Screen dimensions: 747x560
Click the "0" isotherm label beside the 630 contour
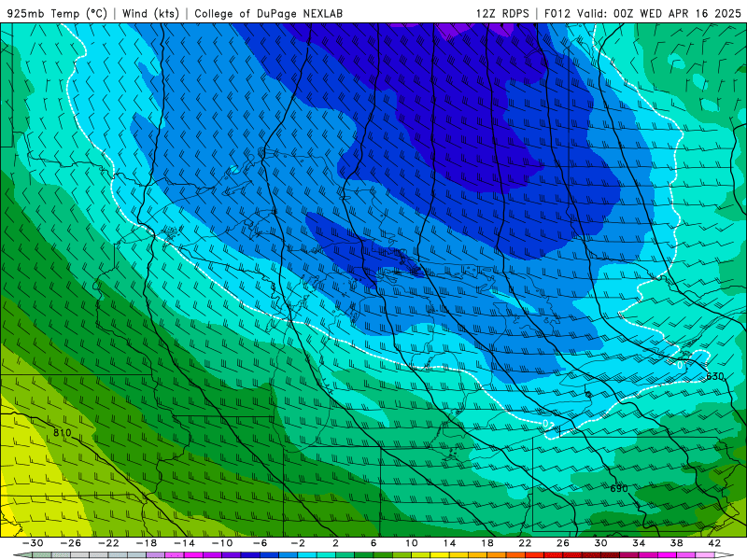680,365
